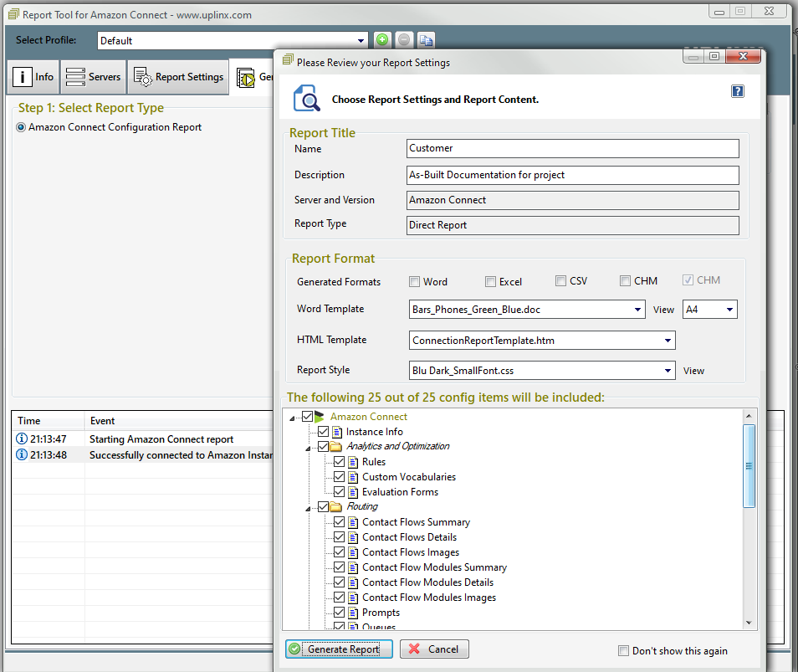
Task: Click the Event column header
Action: [179, 420]
